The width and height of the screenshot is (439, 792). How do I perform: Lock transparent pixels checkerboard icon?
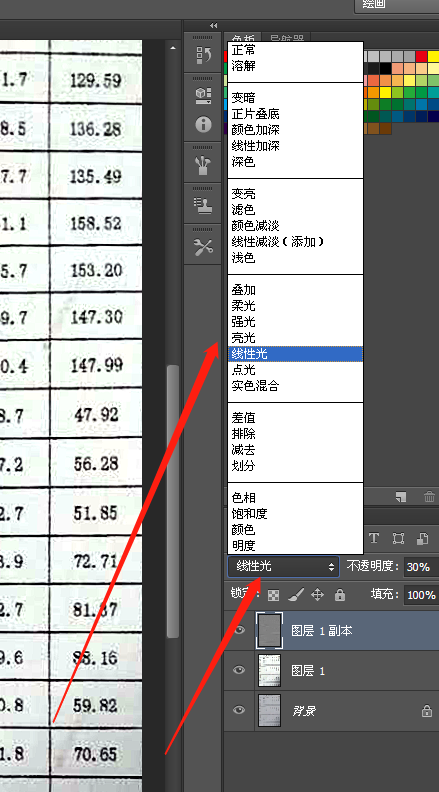[x=273, y=595]
